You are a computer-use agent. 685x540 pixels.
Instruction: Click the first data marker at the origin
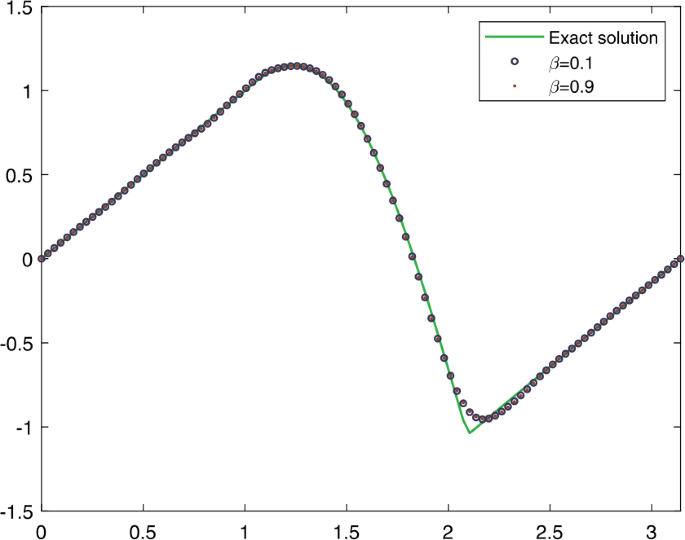coord(42,259)
